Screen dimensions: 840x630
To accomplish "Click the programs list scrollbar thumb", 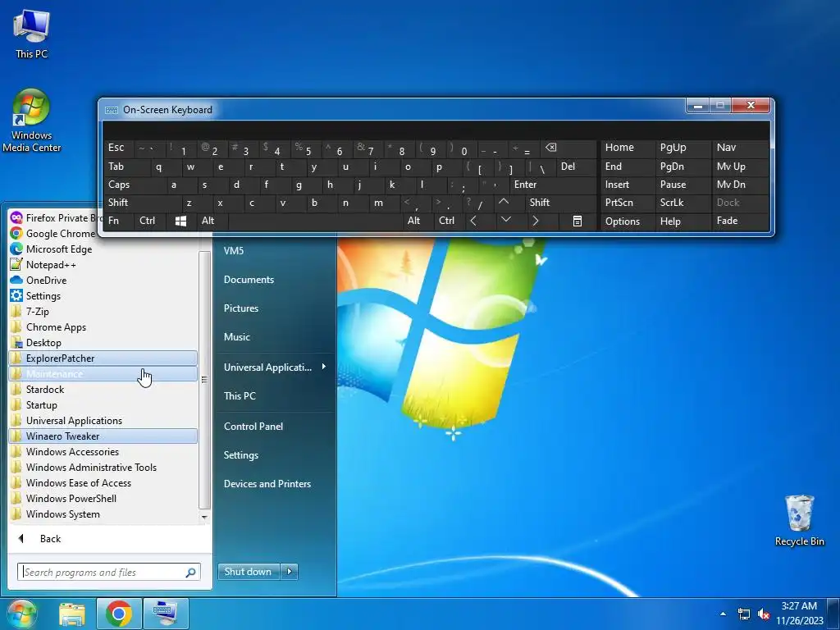I will [x=204, y=379].
